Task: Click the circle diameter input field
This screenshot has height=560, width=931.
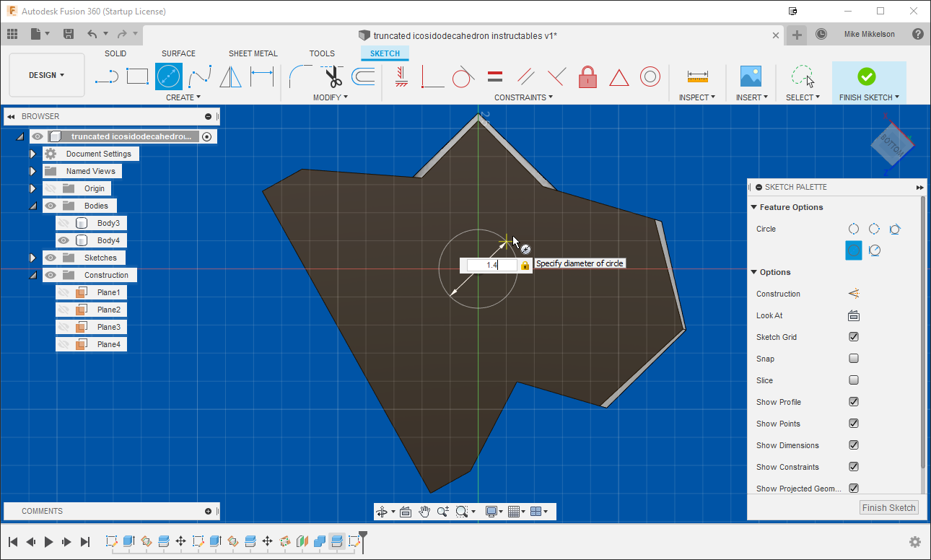Action: click(x=491, y=265)
